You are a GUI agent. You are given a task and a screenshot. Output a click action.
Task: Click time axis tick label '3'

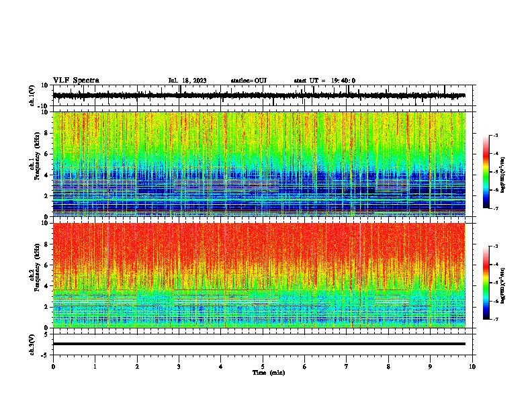(179, 367)
